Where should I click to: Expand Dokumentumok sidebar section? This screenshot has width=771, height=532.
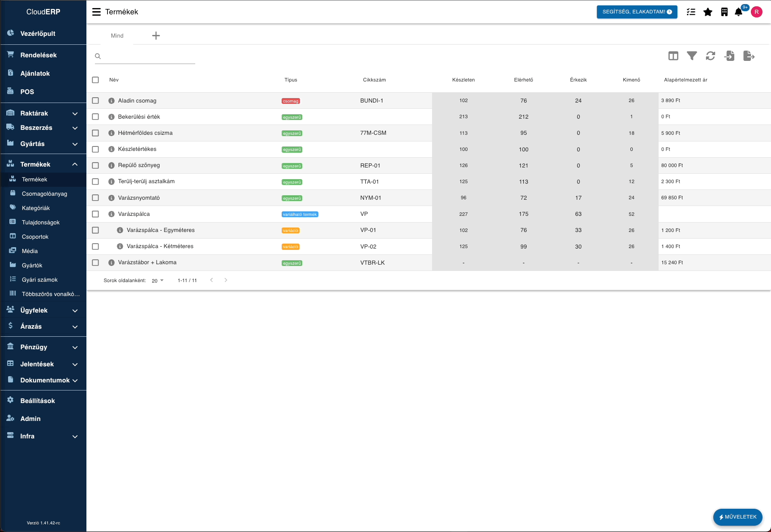[43, 380]
